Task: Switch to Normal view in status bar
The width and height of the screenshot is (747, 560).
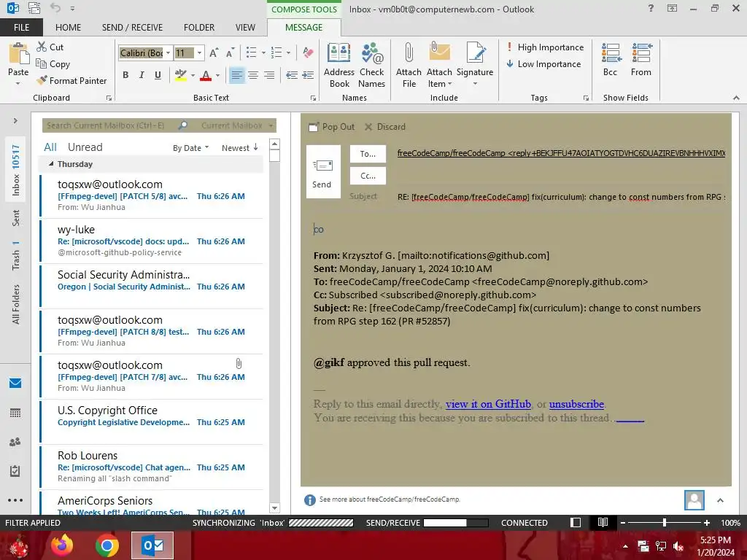Action: click(576, 522)
